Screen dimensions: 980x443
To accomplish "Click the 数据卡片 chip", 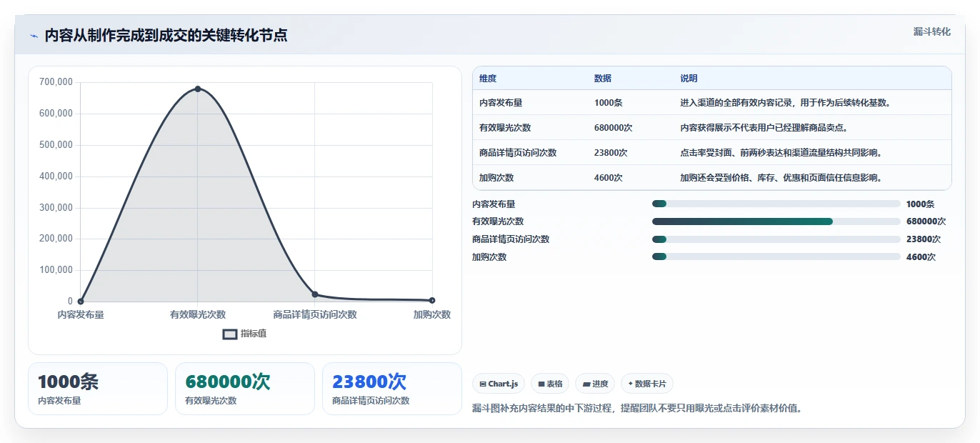I will 647,384.
